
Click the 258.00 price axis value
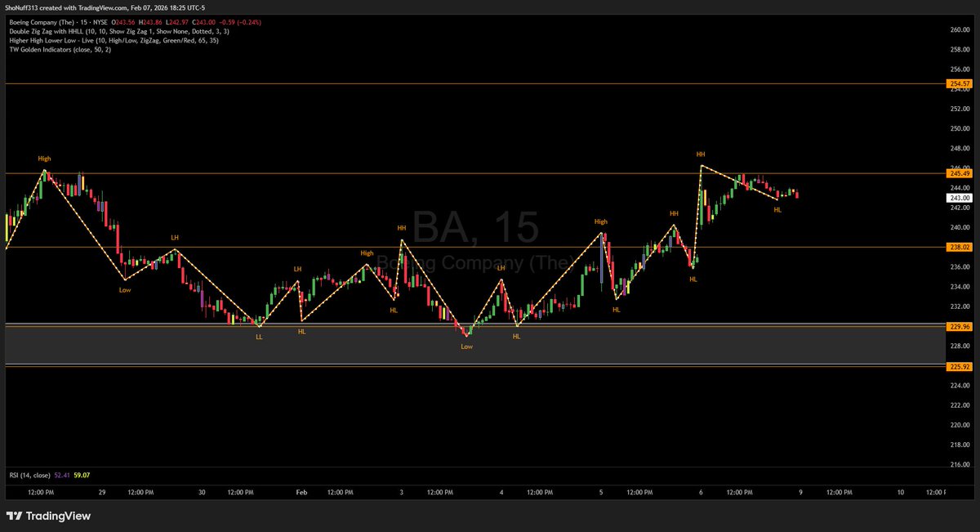coord(960,49)
